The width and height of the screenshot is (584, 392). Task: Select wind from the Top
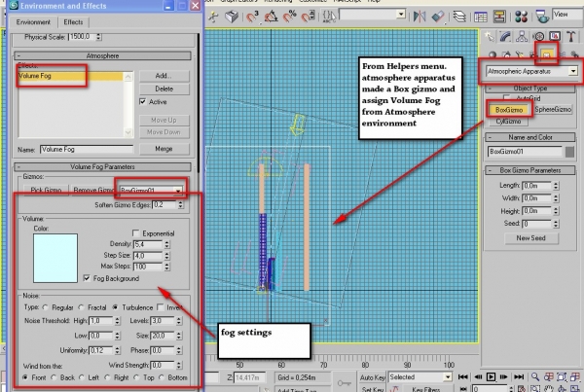(x=136, y=377)
